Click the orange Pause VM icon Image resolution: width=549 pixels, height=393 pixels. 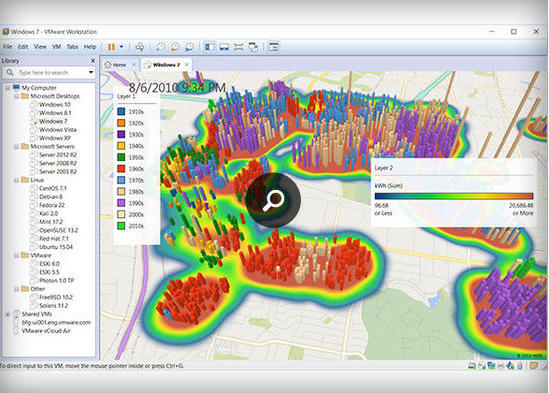click(111, 47)
